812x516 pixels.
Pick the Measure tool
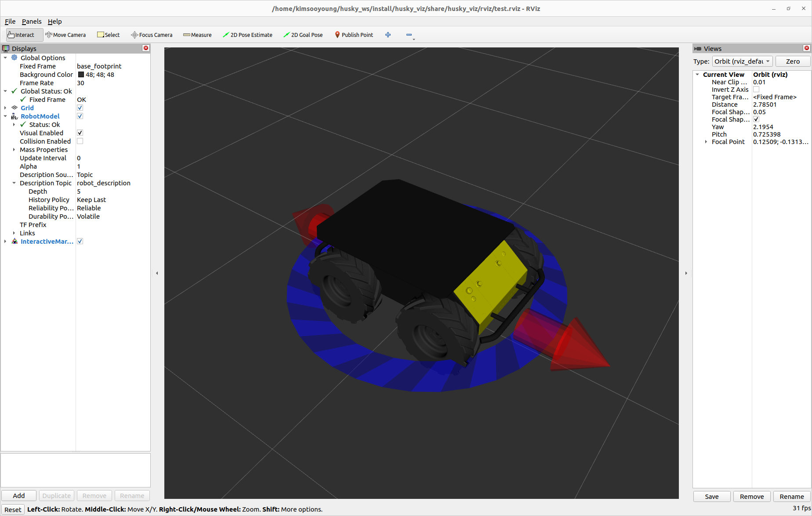tap(197, 35)
